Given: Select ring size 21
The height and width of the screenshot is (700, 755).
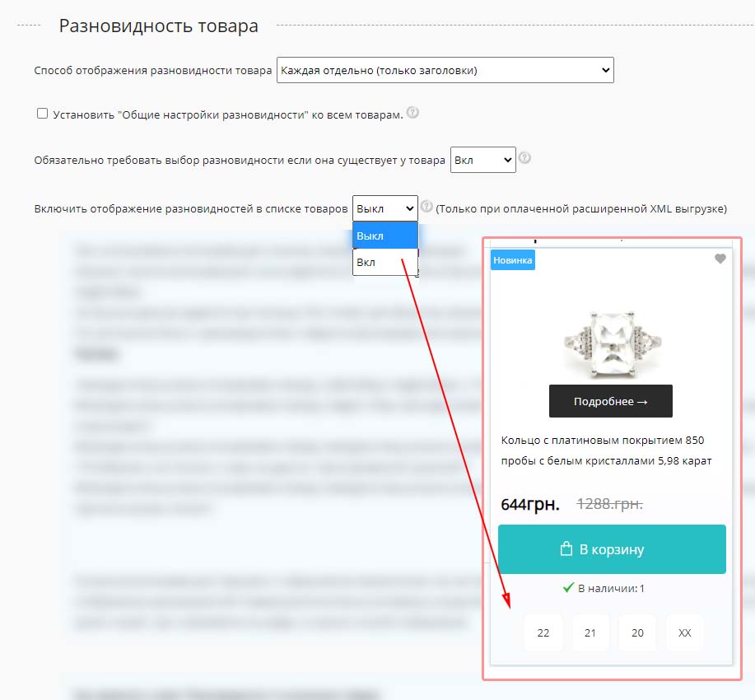Looking at the screenshot, I should click(x=590, y=632).
